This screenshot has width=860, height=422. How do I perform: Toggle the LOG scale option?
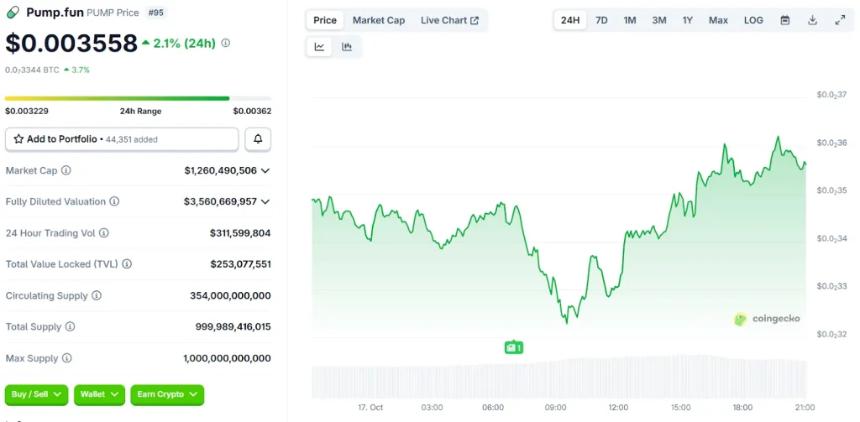click(x=753, y=20)
